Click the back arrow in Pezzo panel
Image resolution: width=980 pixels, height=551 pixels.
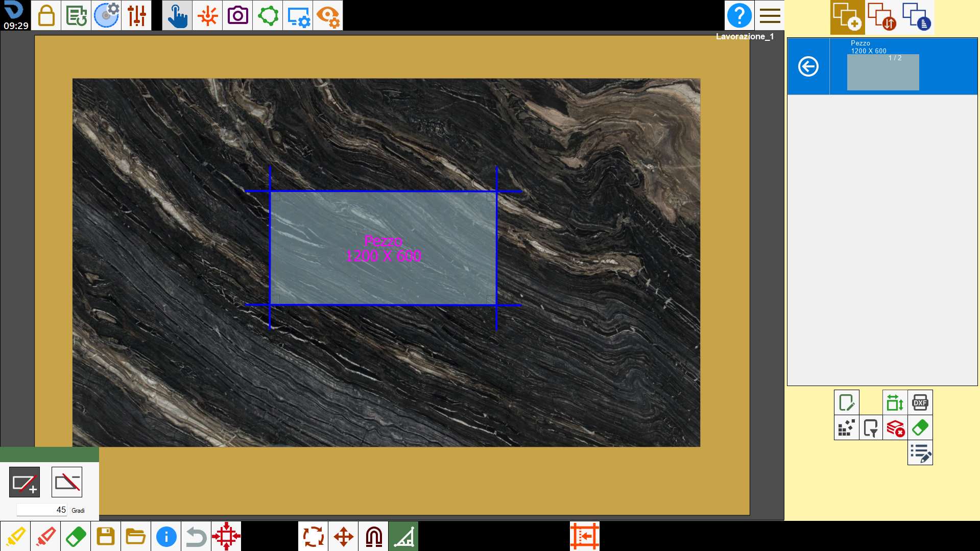tap(808, 66)
